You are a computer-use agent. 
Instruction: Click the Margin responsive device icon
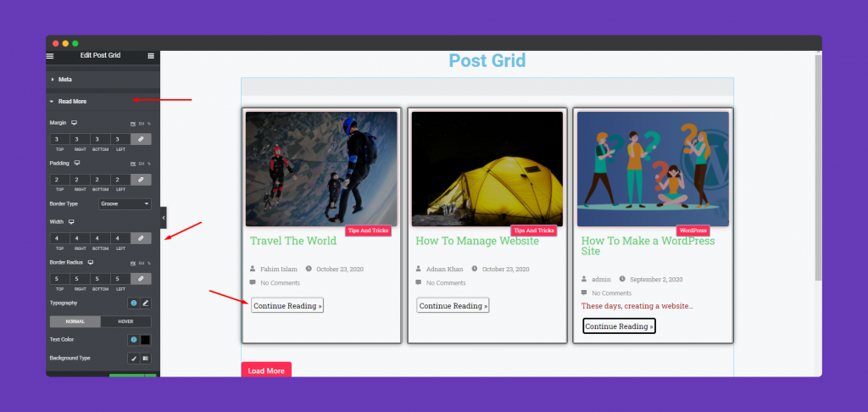point(74,123)
